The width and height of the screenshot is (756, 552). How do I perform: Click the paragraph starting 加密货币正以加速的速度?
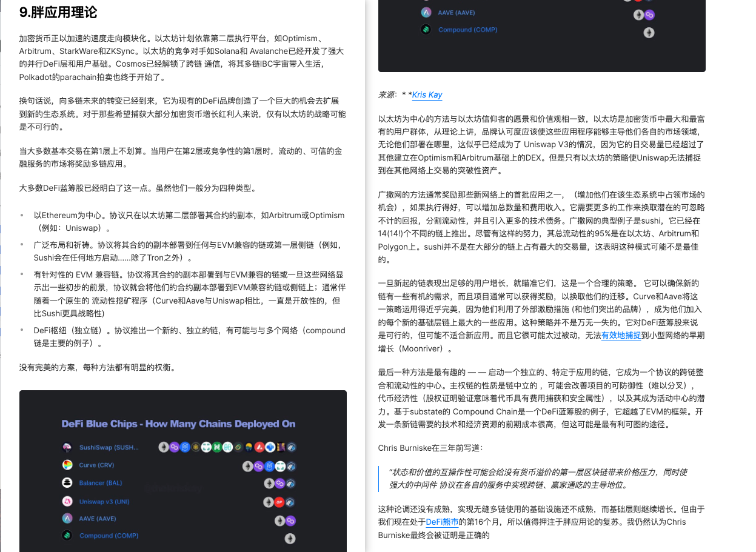[x=182, y=58]
